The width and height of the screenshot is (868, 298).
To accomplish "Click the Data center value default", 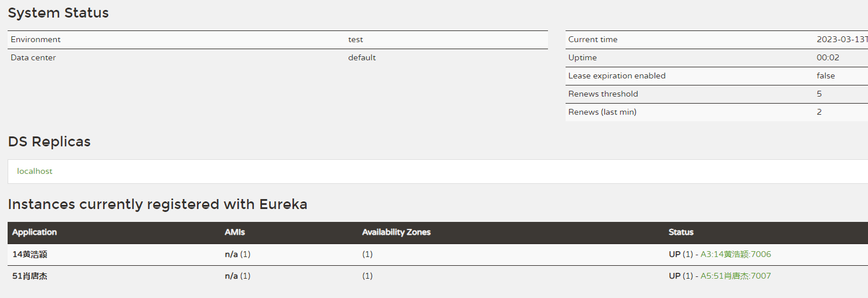I will tap(362, 58).
